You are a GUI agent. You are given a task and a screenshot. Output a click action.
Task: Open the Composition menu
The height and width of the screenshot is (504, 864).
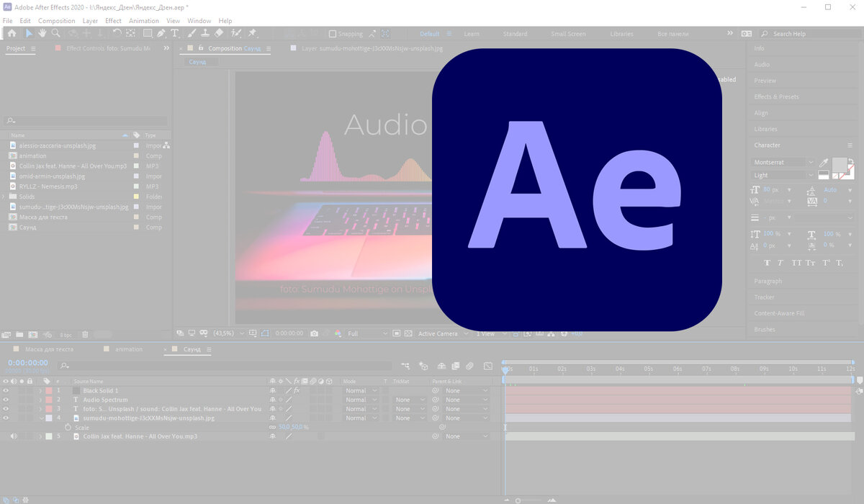pyautogui.click(x=56, y=21)
